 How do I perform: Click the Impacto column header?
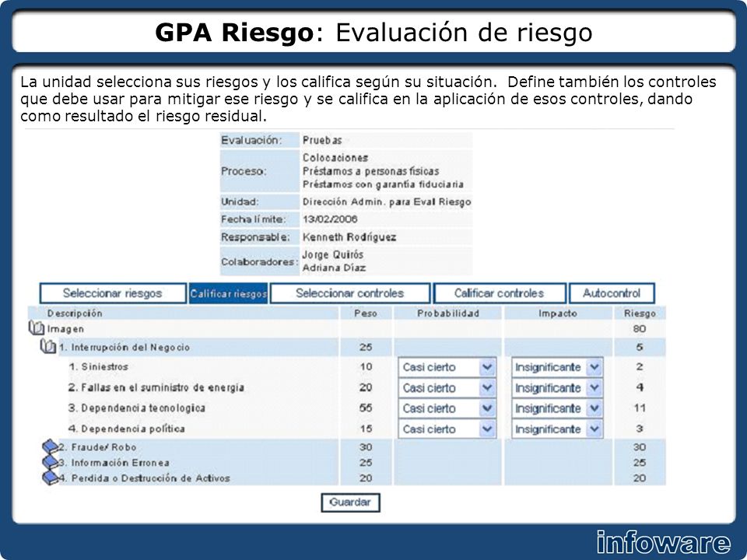click(x=558, y=313)
